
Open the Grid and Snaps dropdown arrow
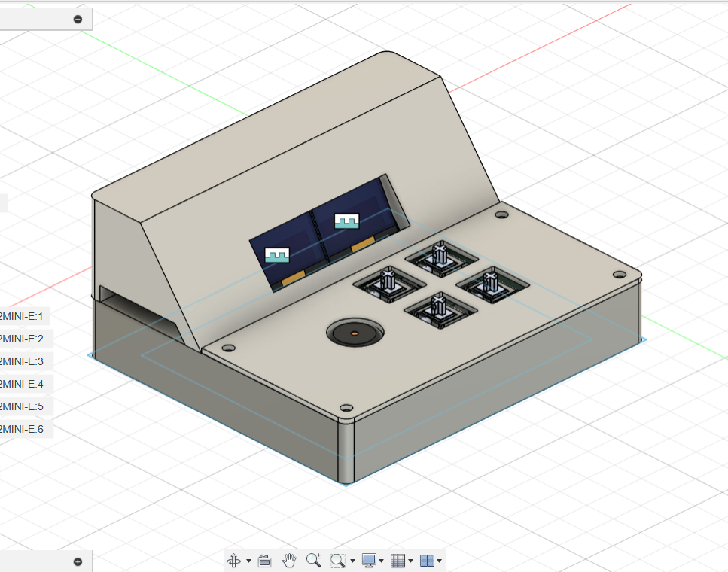(x=410, y=560)
